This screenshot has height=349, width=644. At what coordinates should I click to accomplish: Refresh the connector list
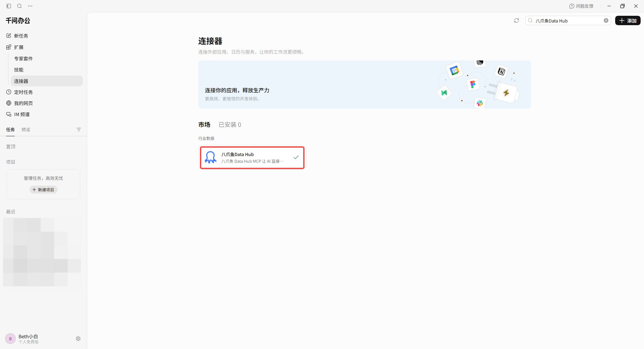517,20
